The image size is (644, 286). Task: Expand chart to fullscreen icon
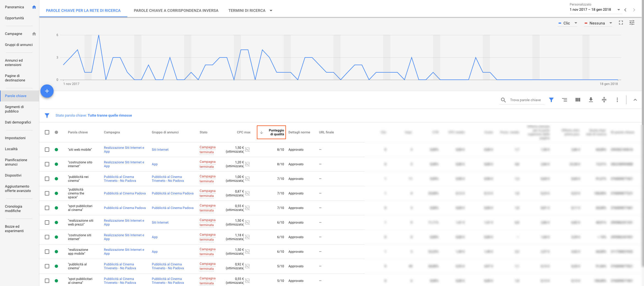[621, 23]
